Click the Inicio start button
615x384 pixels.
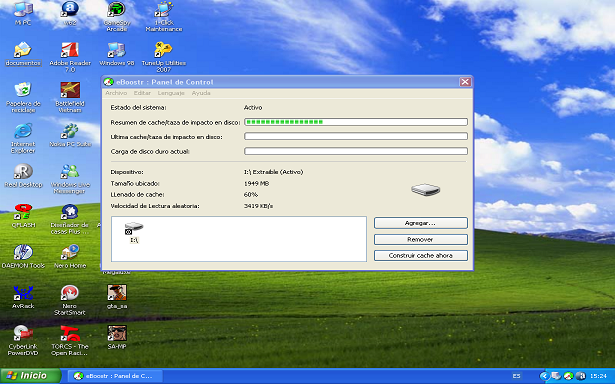click(30, 376)
